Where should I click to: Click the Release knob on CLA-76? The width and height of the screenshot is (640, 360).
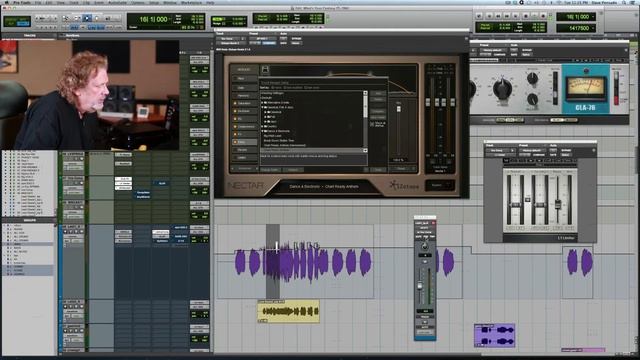point(532,99)
